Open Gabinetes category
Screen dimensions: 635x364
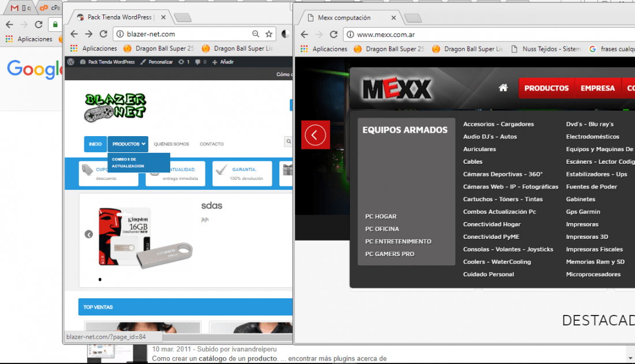point(580,199)
